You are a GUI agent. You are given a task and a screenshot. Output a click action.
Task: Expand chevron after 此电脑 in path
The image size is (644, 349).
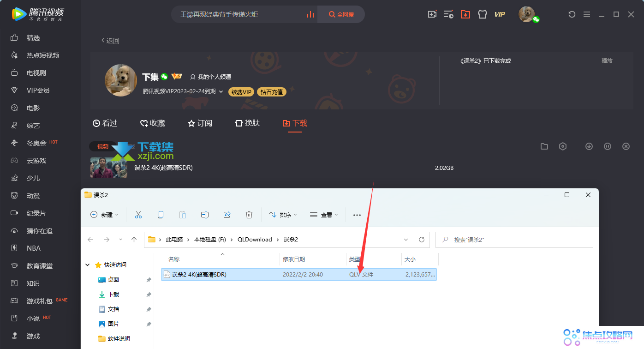point(188,240)
